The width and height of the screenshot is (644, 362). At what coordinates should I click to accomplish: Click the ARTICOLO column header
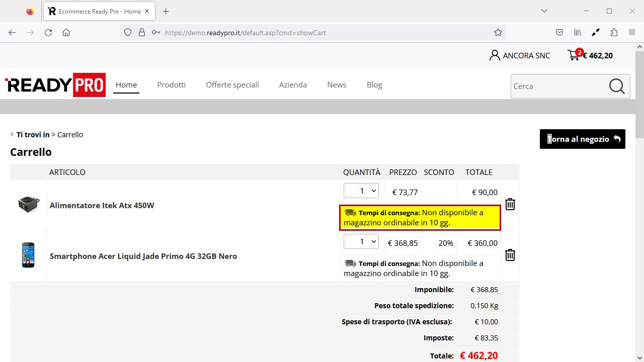[67, 172]
